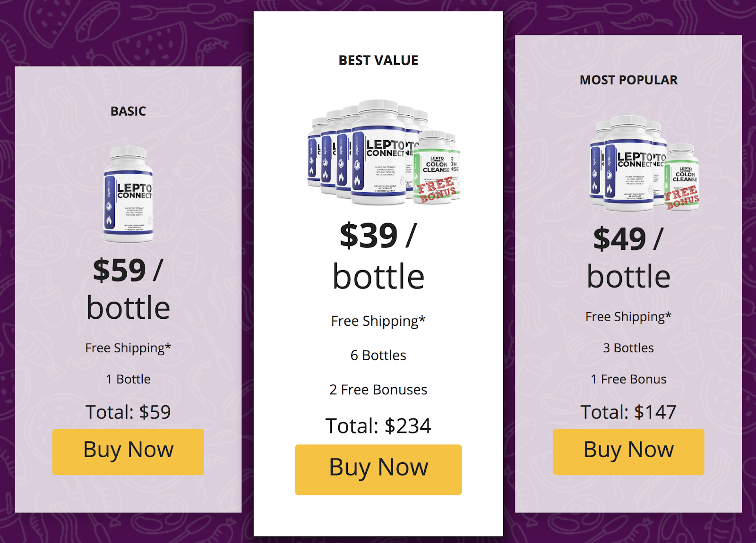Click the BASIC plan heading

click(x=128, y=111)
